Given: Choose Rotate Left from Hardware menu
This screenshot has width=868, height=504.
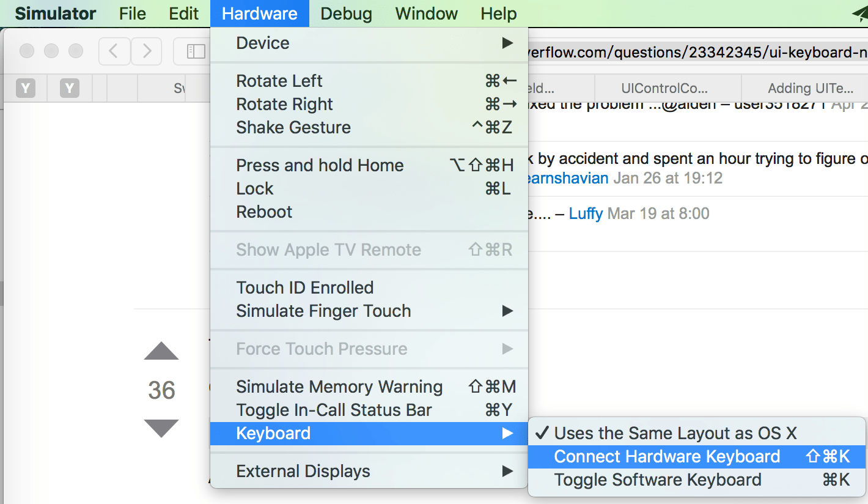Looking at the screenshot, I should 369,81.
